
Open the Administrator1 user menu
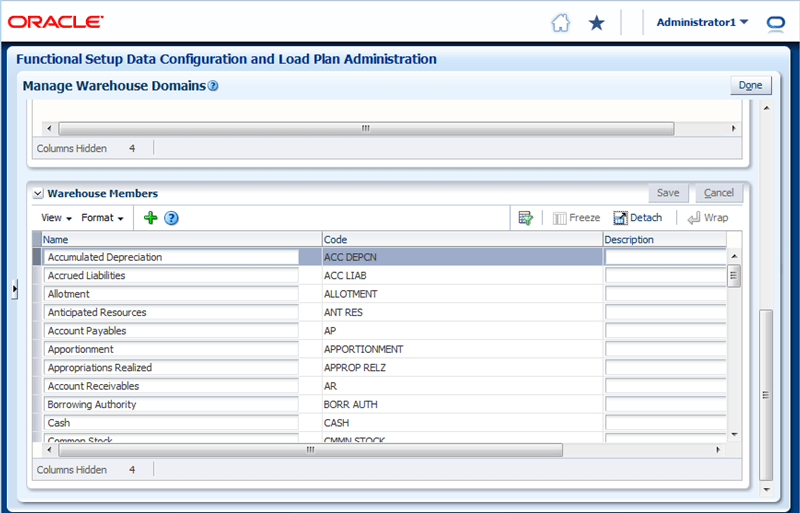[702, 22]
